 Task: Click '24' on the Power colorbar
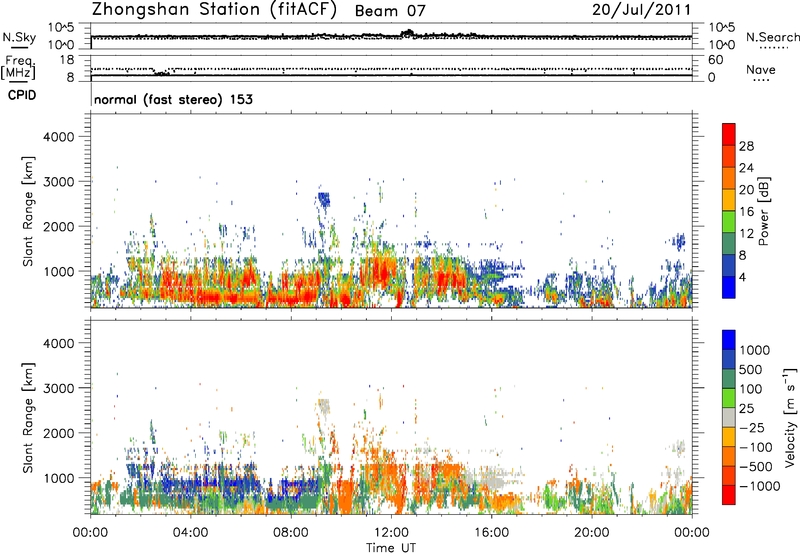[746, 168]
